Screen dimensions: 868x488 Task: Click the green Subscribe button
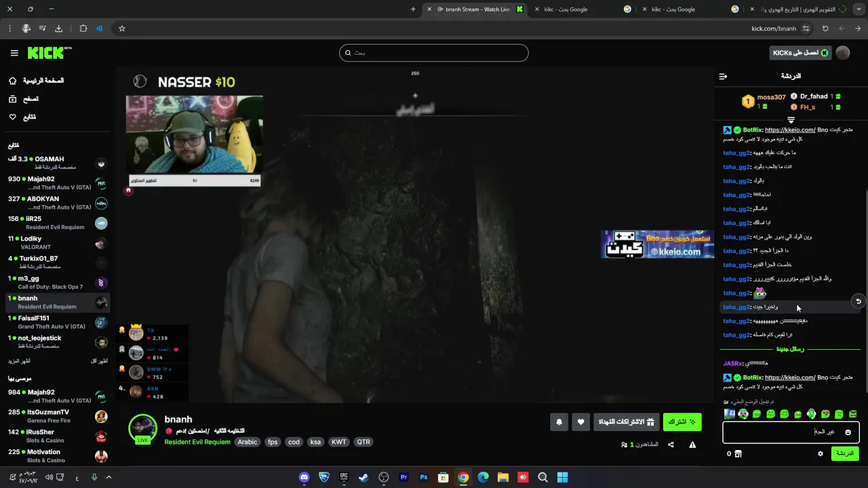pos(682,422)
